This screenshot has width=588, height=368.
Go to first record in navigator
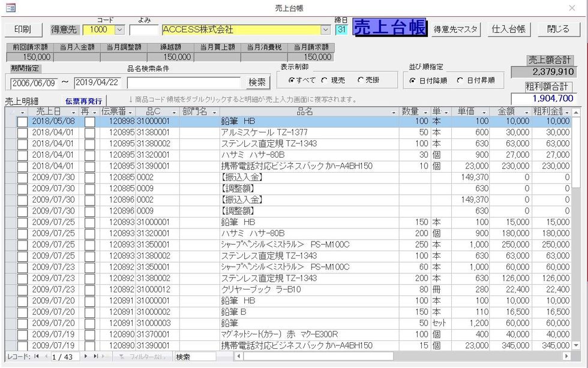pyautogui.click(x=35, y=357)
